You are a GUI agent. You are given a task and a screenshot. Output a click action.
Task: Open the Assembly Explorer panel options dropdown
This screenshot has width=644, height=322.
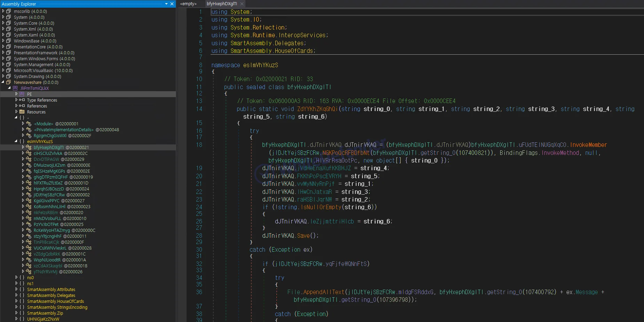pyautogui.click(x=166, y=4)
